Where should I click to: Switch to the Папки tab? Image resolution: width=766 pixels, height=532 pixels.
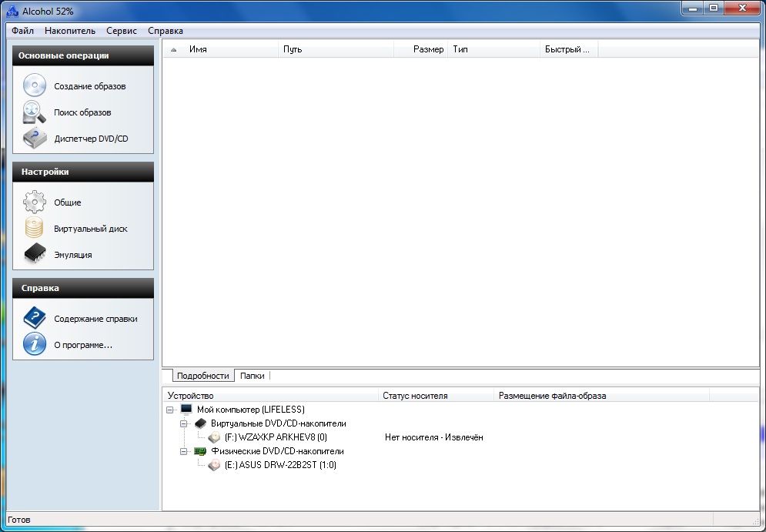click(x=252, y=376)
